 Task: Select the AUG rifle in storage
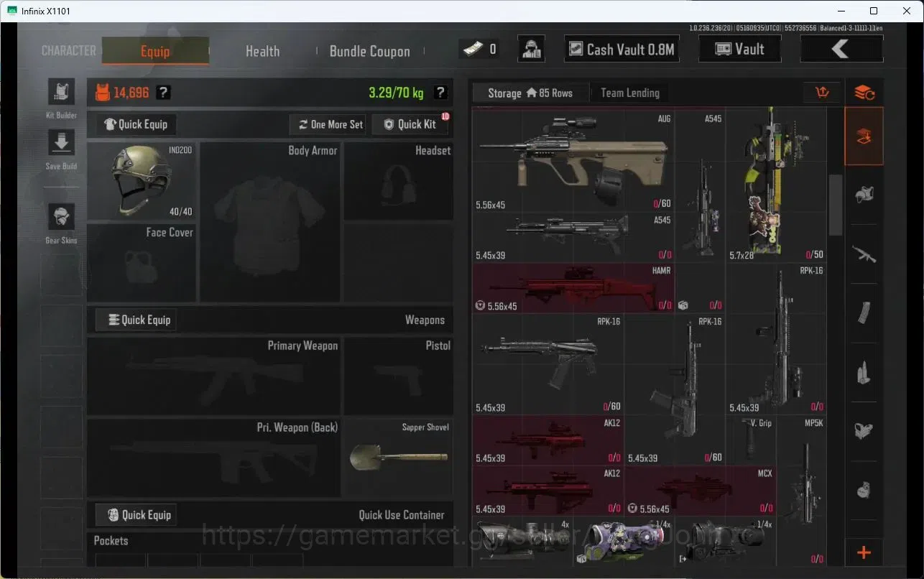(573, 161)
